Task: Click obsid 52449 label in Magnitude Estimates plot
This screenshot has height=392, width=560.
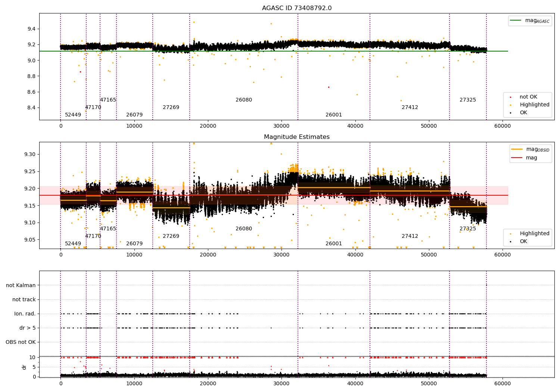Action: tap(73, 244)
